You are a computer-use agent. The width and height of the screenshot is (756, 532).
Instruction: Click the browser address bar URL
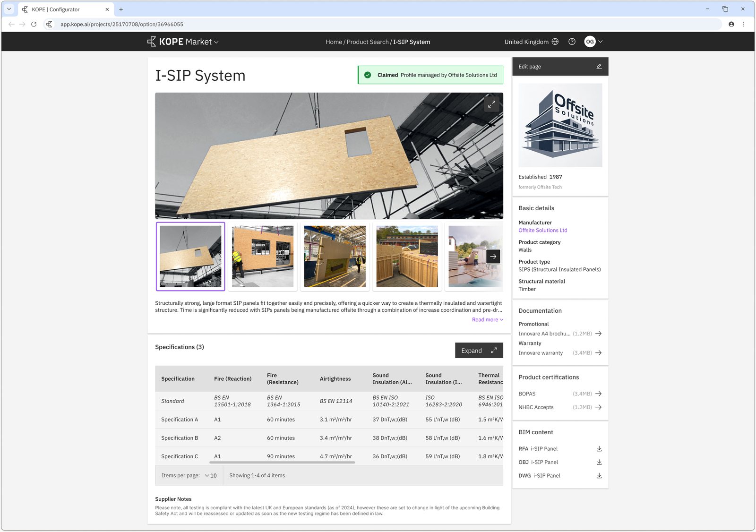click(122, 24)
